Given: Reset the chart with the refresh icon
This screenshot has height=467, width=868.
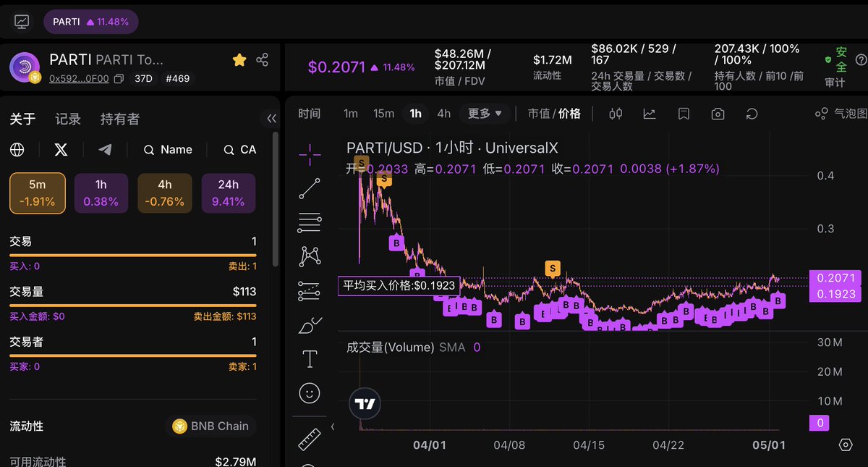Looking at the screenshot, I should (752, 114).
